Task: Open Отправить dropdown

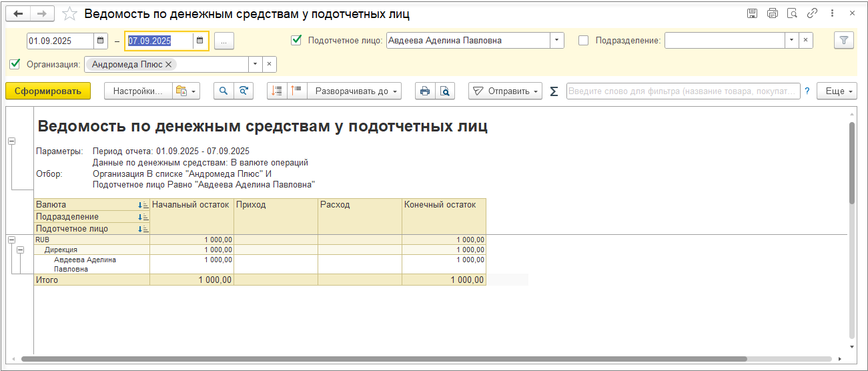Action: pyautogui.click(x=505, y=91)
